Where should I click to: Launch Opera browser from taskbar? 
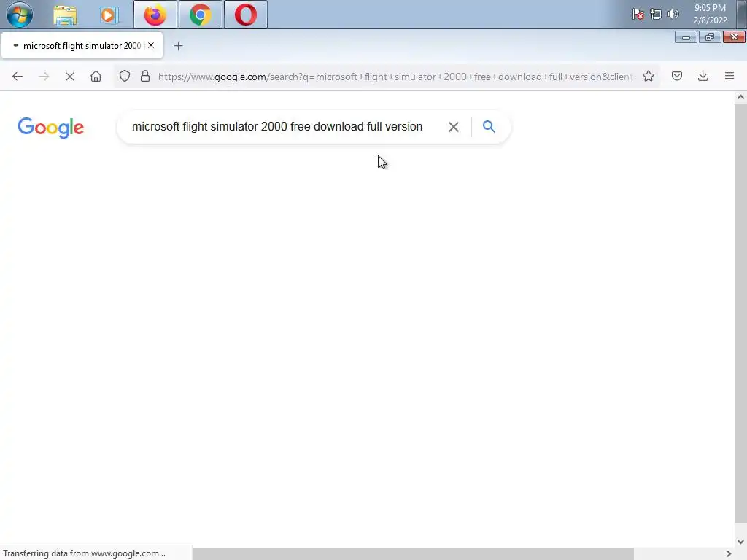246,15
